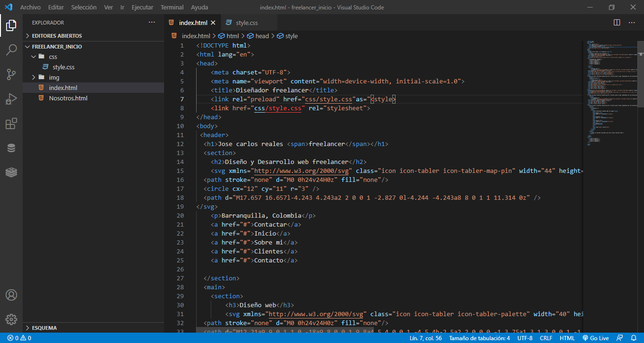Click the feedback icon in status bar
This screenshot has height=343, width=644.
coord(619,338)
